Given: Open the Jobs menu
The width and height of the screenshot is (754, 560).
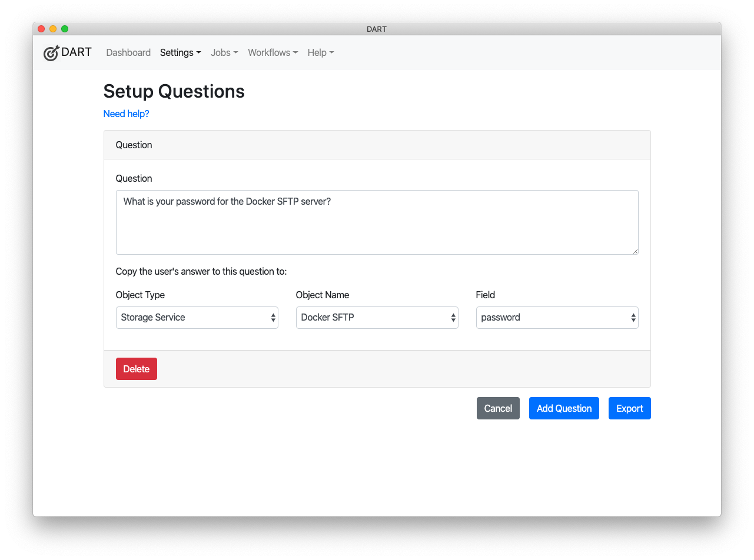Looking at the screenshot, I should coord(224,52).
